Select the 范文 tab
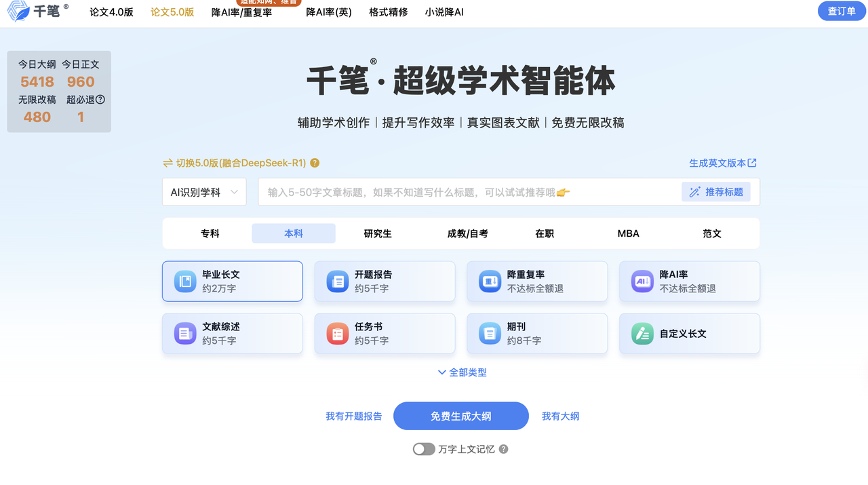 pyautogui.click(x=712, y=233)
